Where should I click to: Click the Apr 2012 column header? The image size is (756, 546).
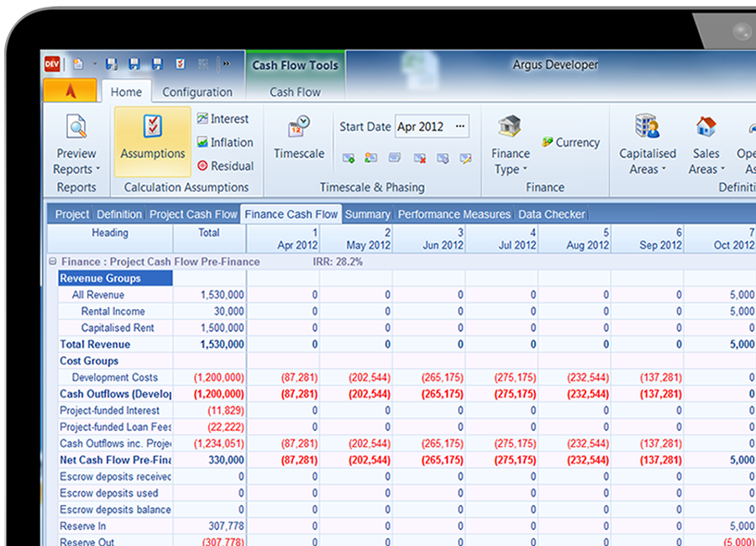(x=283, y=239)
